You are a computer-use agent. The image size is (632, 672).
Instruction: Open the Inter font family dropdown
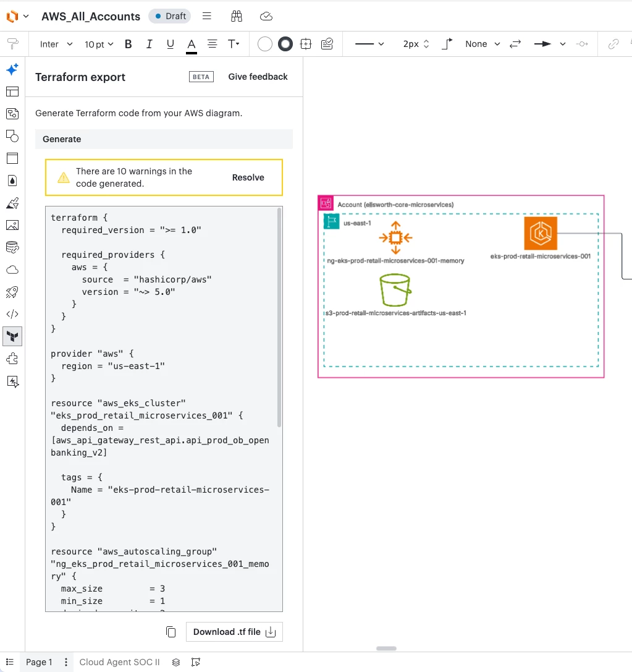[x=56, y=44]
